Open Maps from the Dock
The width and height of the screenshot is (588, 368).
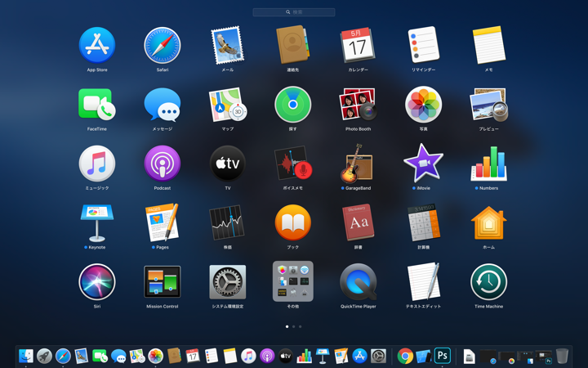click(x=137, y=356)
